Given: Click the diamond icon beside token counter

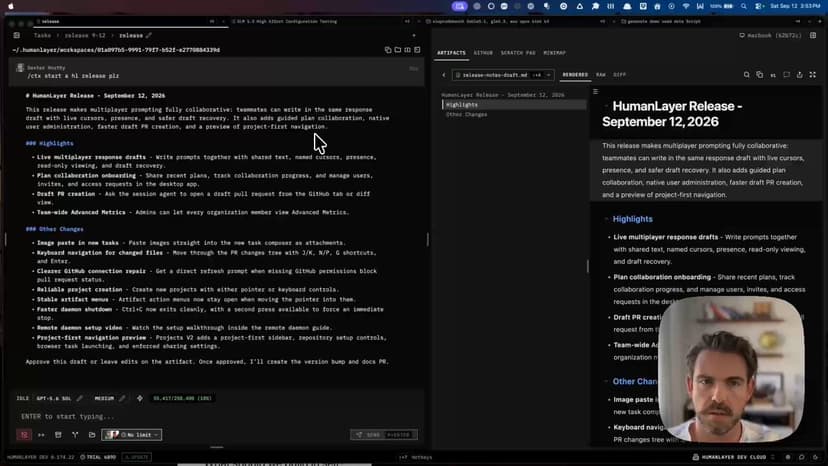Looking at the screenshot, I should click(x=140, y=398).
